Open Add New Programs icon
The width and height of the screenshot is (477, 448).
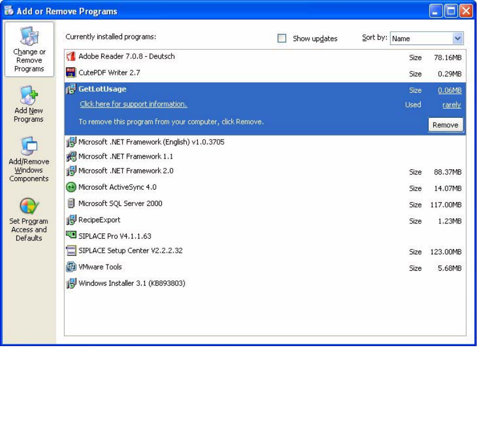[29, 95]
